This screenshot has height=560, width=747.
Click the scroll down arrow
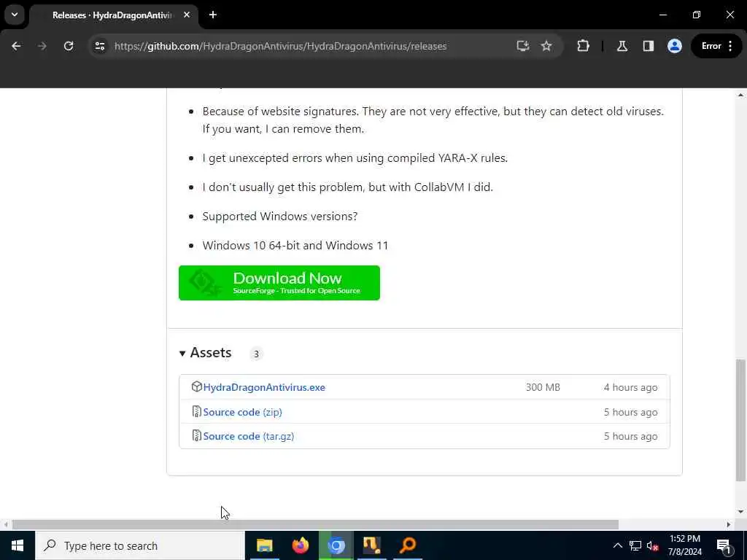point(740,512)
